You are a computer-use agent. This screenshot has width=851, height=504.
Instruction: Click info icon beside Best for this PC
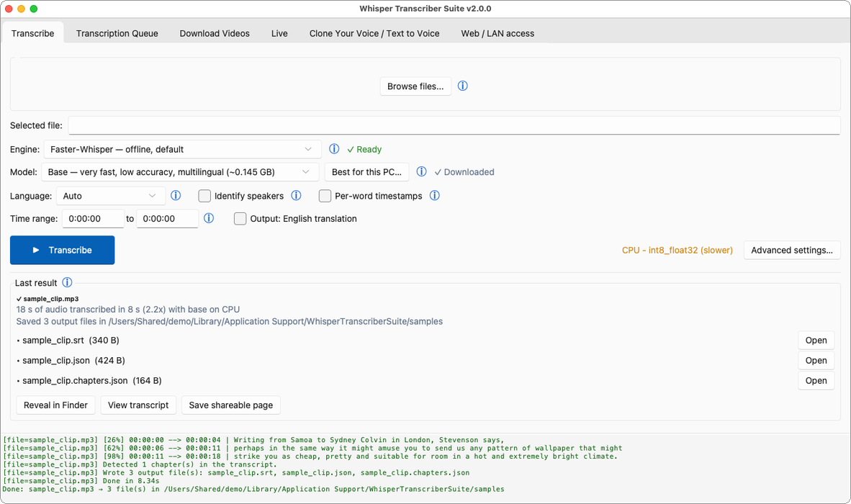click(x=421, y=171)
